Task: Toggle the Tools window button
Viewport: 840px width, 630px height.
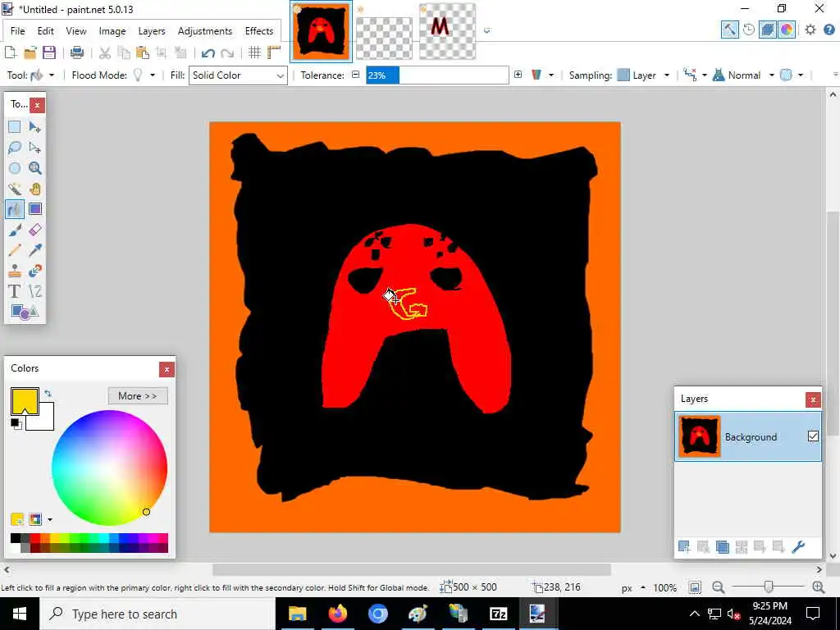Action: click(x=729, y=30)
